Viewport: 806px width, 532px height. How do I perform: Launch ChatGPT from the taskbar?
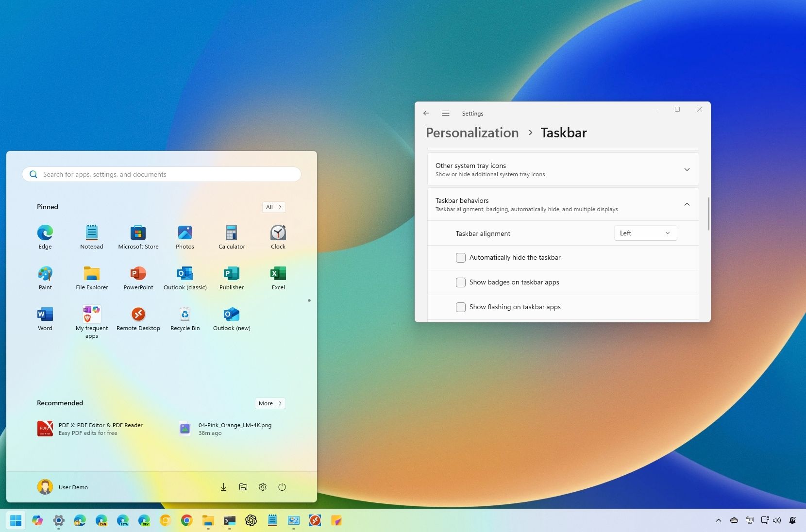point(251,520)
